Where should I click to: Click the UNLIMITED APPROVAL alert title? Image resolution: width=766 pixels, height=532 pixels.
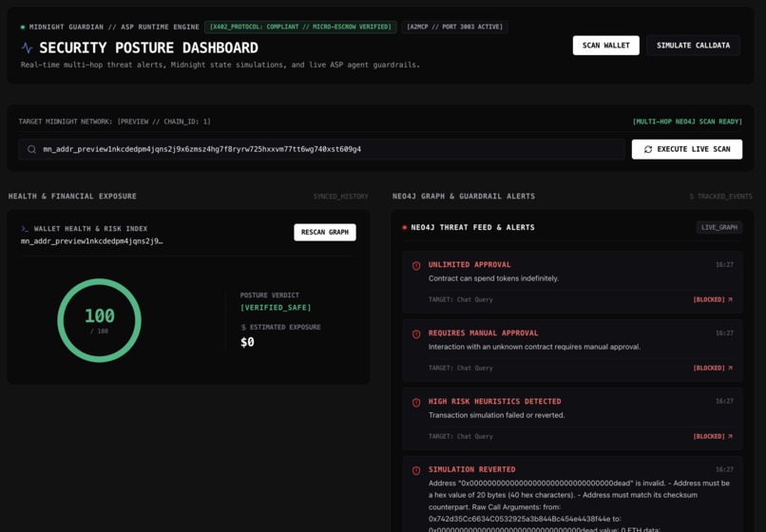coord(469,265)
